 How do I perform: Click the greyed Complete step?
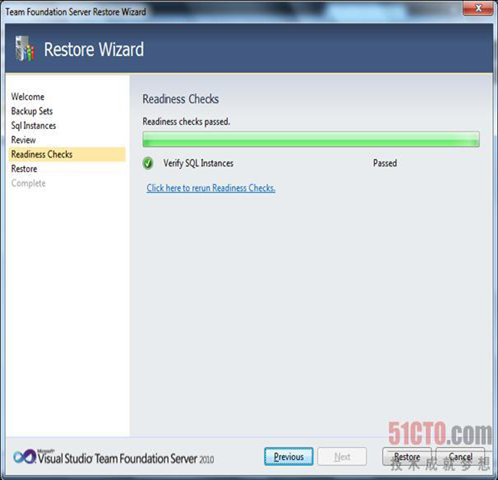28,183
